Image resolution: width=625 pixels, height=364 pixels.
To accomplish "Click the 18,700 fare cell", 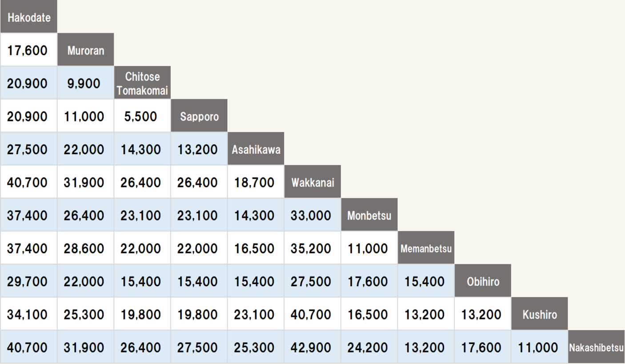I will coord(254,182).
